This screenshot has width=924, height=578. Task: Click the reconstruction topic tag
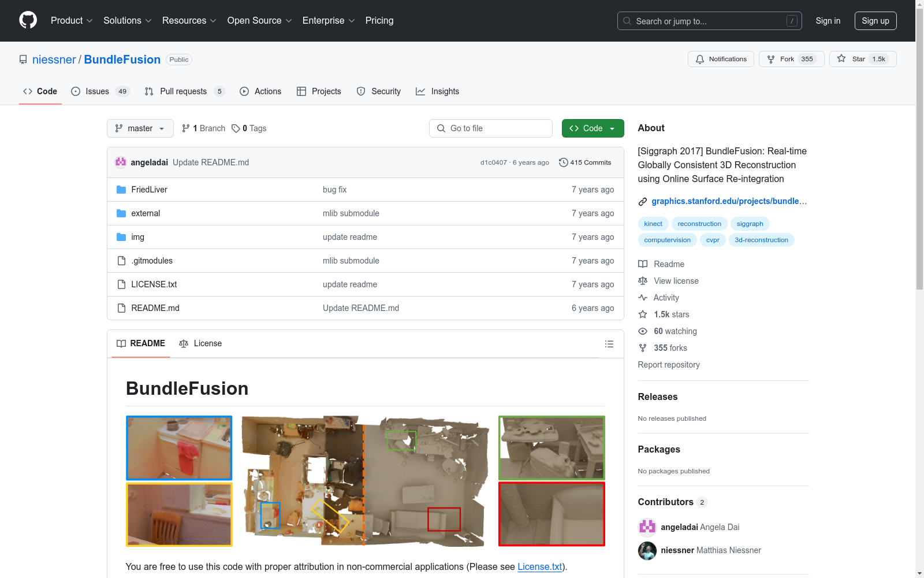(699, 224)
